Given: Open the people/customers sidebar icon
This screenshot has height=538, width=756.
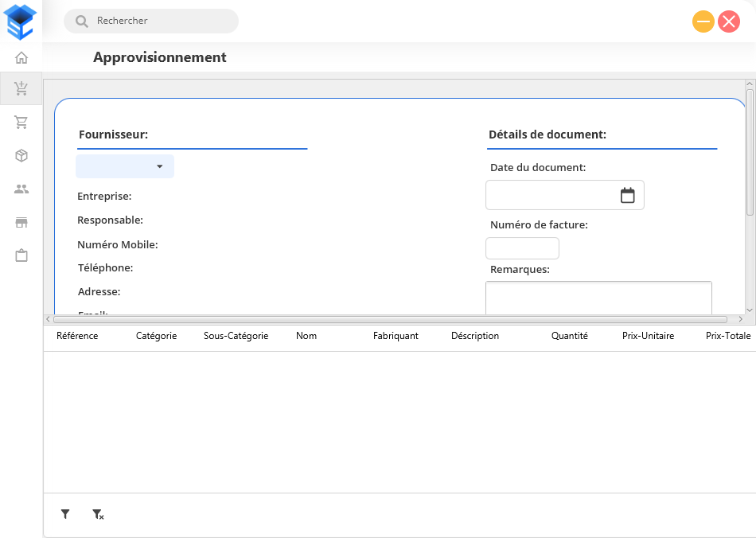Looking at the screenshot, I should click(x=21, y=189).
